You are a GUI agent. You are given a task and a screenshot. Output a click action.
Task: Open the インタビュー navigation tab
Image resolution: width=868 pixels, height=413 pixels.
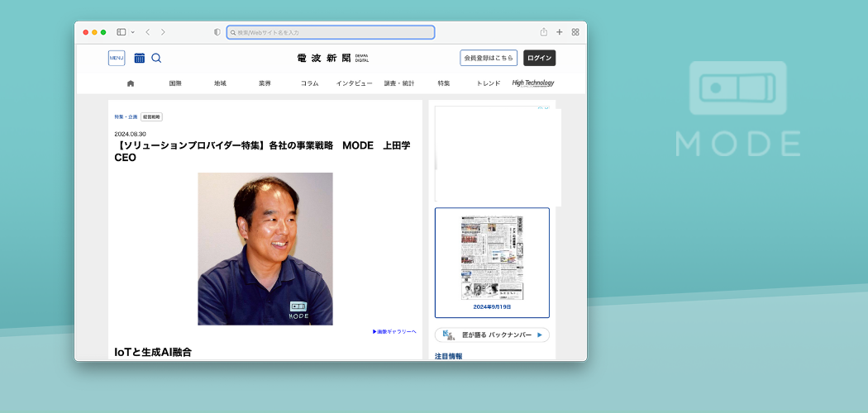point(354,83)
